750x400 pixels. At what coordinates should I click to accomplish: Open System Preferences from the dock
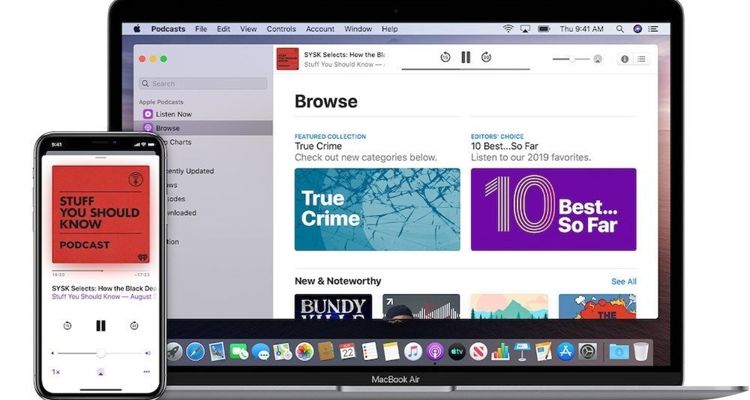587,352
